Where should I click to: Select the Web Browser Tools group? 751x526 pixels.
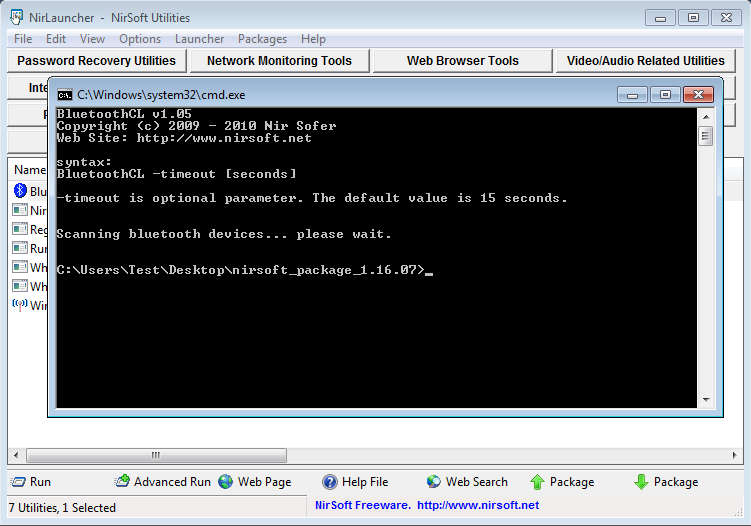coord(462,61)
